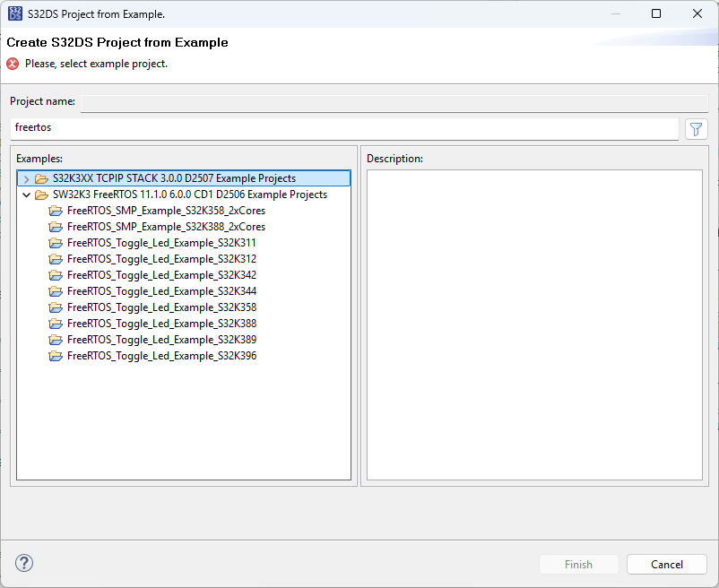
Task: Click folder icon of FreeRTOS_Toggle_Led_Example_S32K342
Action: coord(56,275)
